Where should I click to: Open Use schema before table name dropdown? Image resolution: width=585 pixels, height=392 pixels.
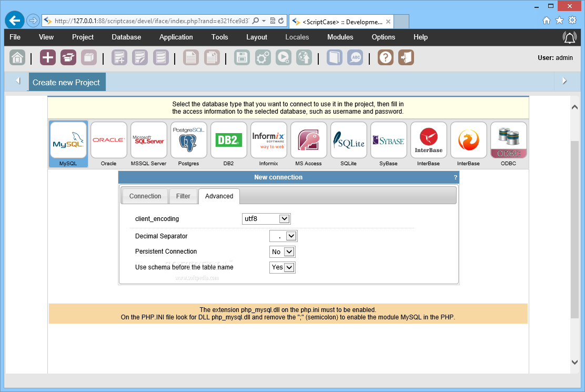tap(283, 267)
